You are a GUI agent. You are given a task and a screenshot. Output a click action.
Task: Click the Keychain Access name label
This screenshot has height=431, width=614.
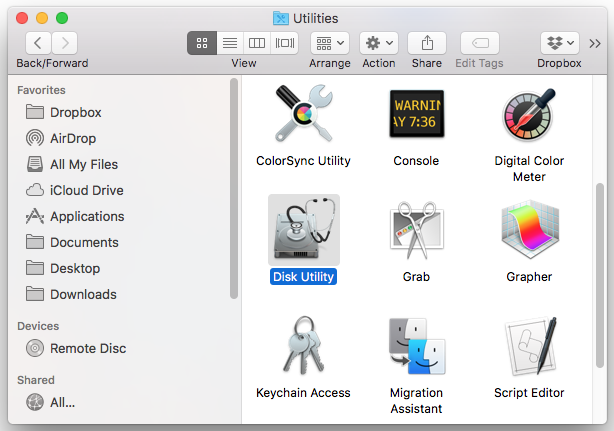303,393
